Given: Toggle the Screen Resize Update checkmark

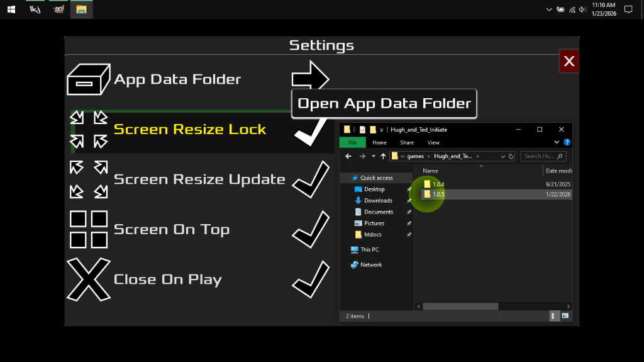Looking at the screenshot, I should click(x=311, y=179).
